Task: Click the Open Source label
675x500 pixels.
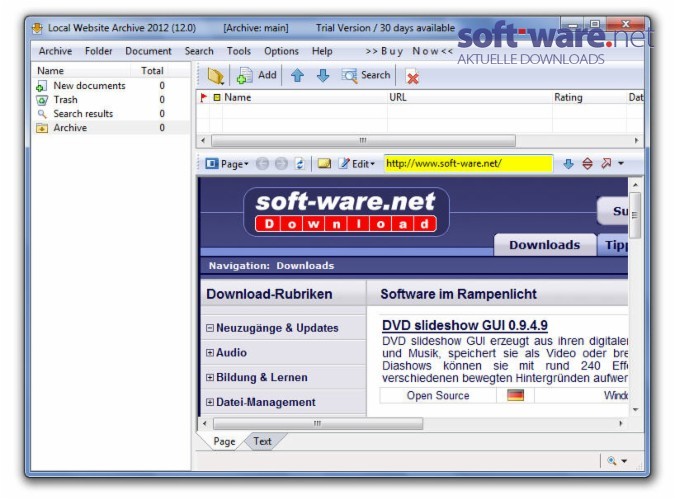Action: [438, 395]
